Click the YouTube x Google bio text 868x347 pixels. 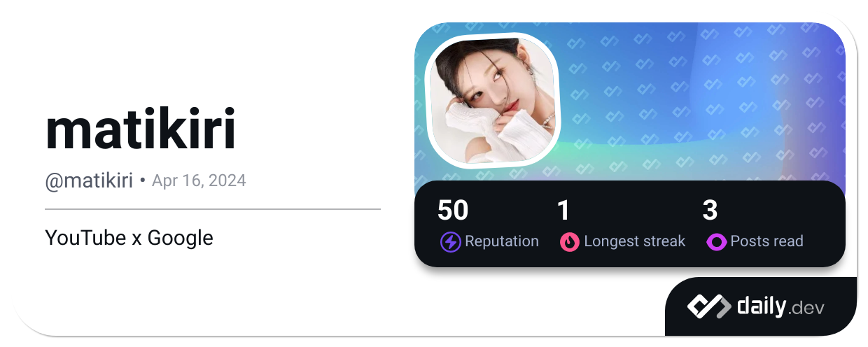129,238
